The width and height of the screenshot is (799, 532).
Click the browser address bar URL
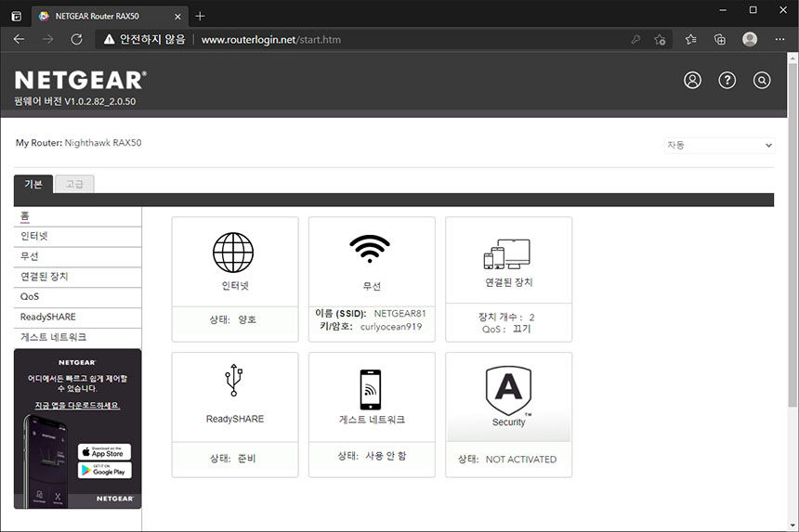(x=271, y=40)
